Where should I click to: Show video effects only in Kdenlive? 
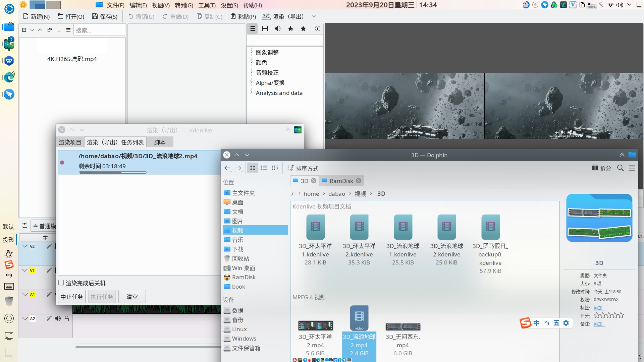(x=265, y=29)
